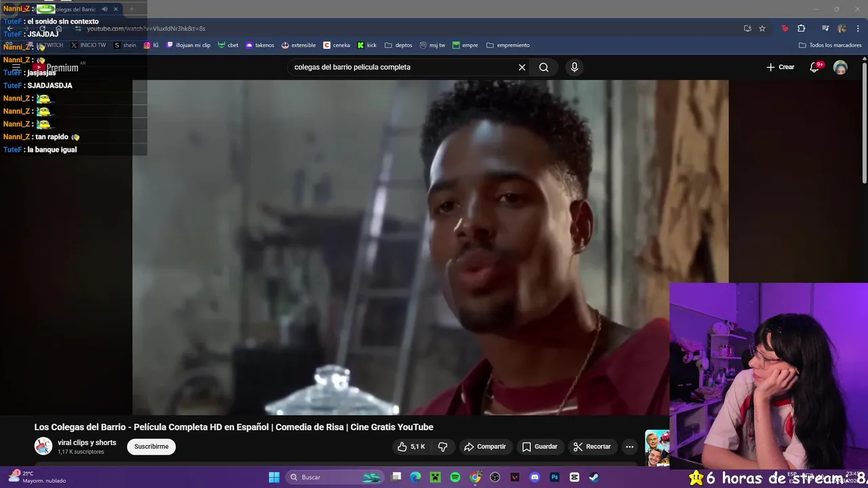Viewport: 868px width, 488px height.
Task: Open takenos bookmark
Action: [x=260, y=45]
